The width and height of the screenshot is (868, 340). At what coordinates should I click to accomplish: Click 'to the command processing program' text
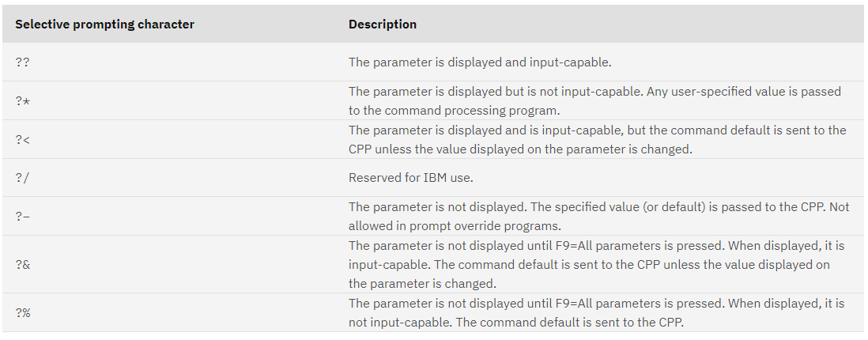pyautogui.click(x=454, y=111)
